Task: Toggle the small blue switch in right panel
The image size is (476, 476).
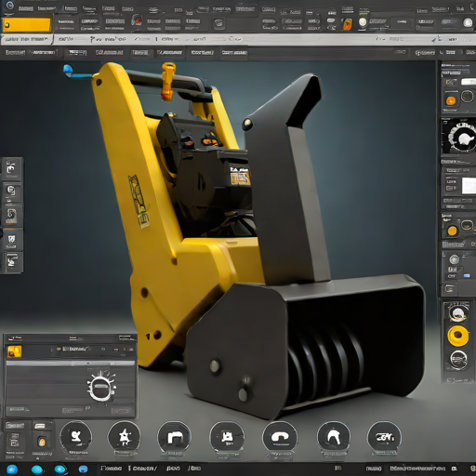Action: [x=467, y=275]
